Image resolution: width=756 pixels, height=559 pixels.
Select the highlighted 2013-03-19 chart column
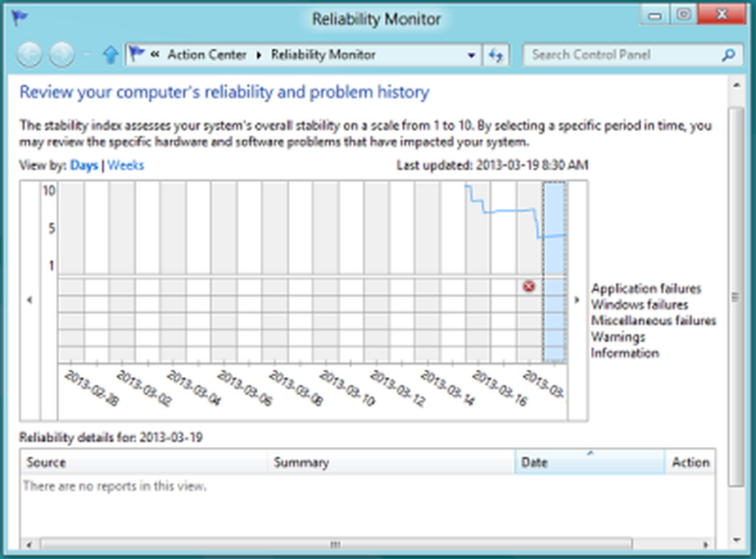pos(554,272)
